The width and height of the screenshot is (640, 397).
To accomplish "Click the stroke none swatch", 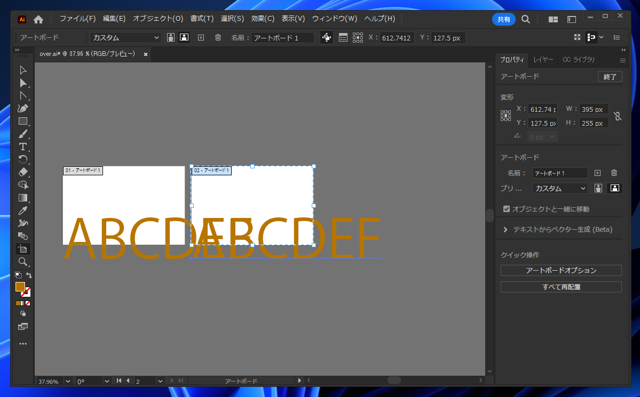I will tap(26, 292).
